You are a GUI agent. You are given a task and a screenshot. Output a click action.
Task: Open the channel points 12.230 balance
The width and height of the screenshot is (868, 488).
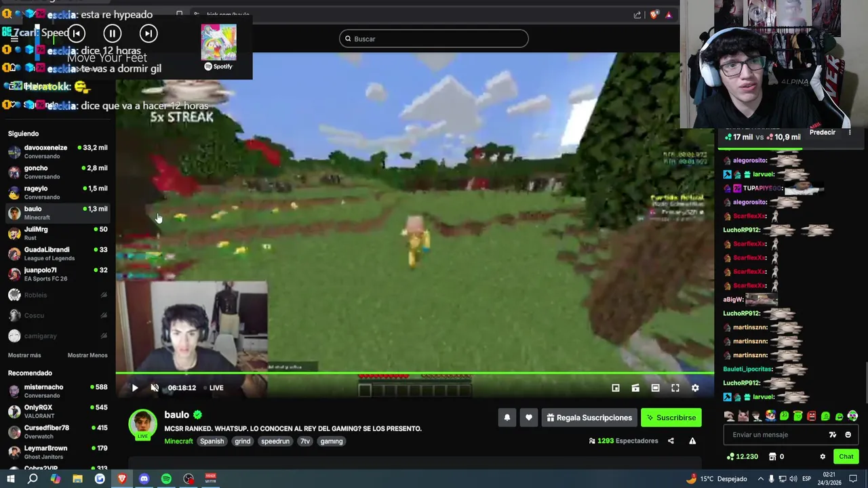coord(742,457)
